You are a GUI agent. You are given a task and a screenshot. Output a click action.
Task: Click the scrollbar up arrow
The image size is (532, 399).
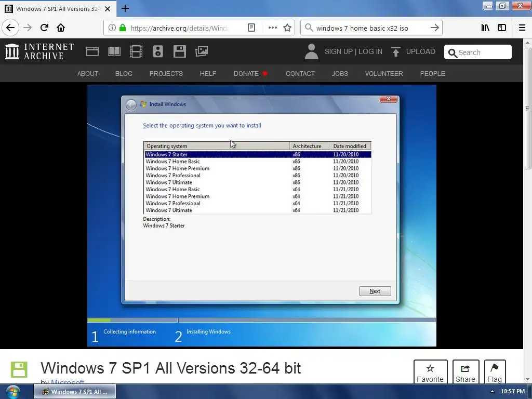[527, 43]
